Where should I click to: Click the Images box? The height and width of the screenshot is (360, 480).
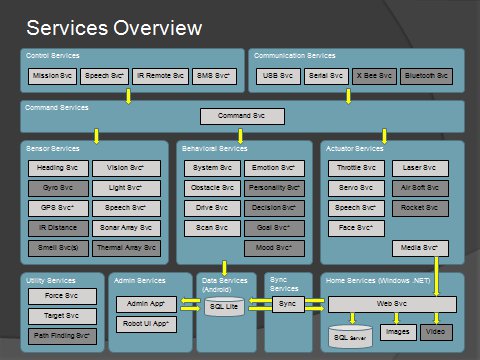[x=398, y=332]
